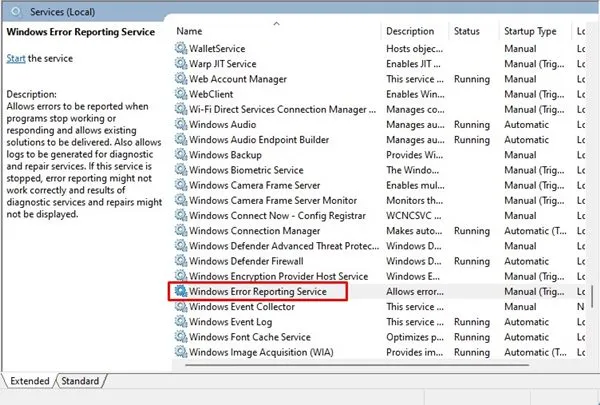Click the Windows Backup gear icon
The height and width of the screenshot is (405, 600).
click(x=181, y=155)
